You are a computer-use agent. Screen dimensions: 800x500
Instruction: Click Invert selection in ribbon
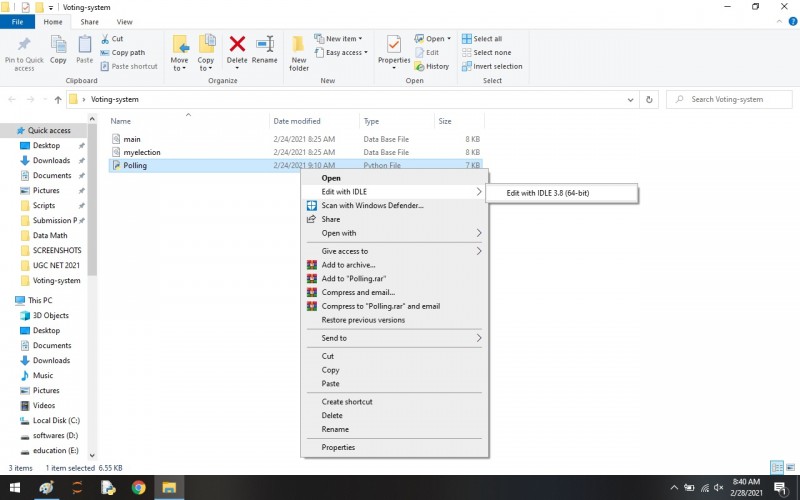point(492,66)
